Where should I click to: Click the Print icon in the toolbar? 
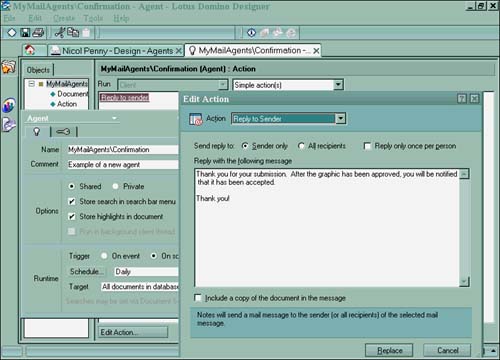[x=38, y=33]
